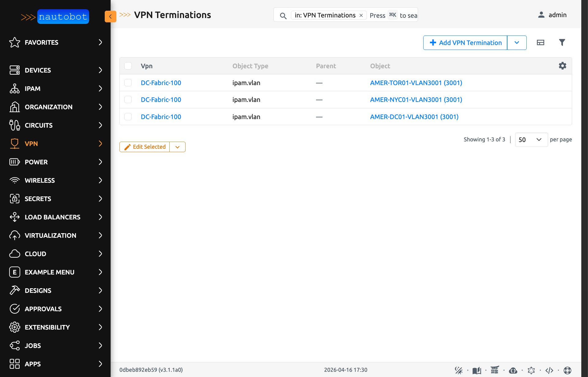Open the REST API code icon

tap(550, 370)
